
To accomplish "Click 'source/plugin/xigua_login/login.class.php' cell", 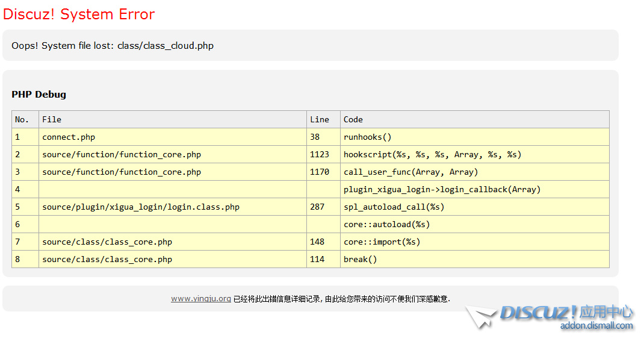I will tap(173, 207).
